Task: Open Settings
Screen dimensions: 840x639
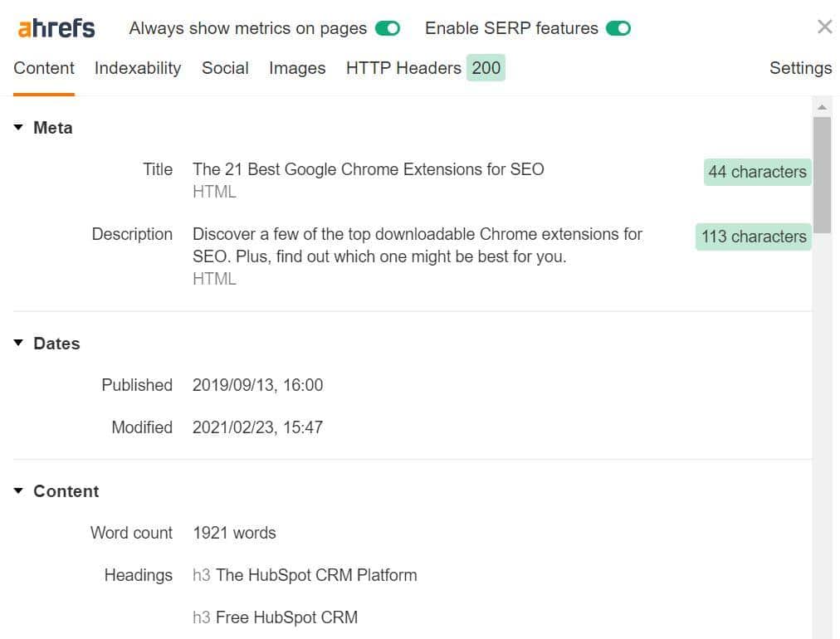Action: click(800, 68)
